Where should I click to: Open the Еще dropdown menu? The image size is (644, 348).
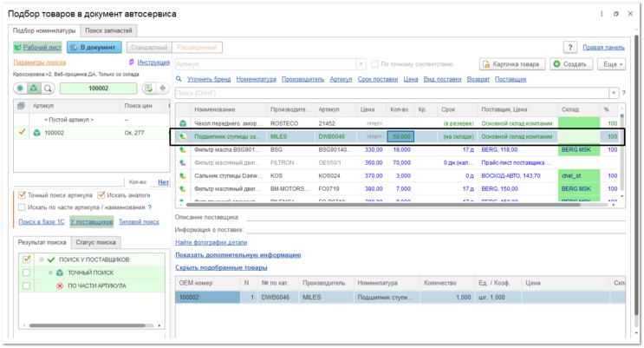[612, 64]
